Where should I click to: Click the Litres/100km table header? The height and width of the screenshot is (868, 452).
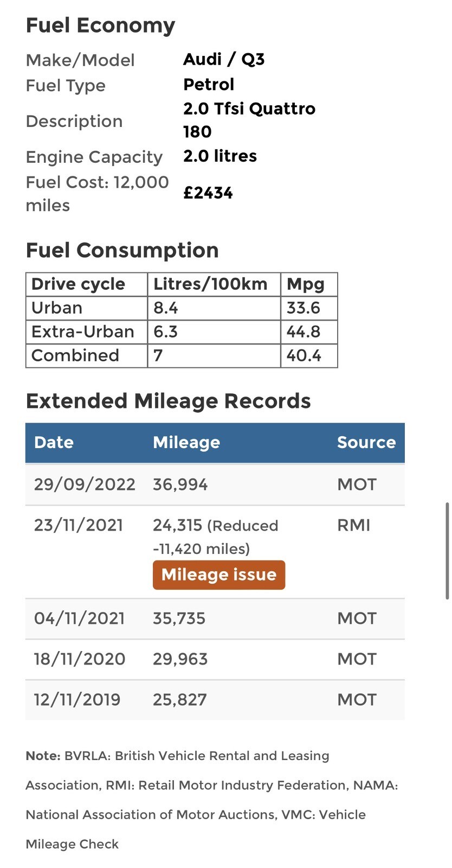click(x=214, y=284)
